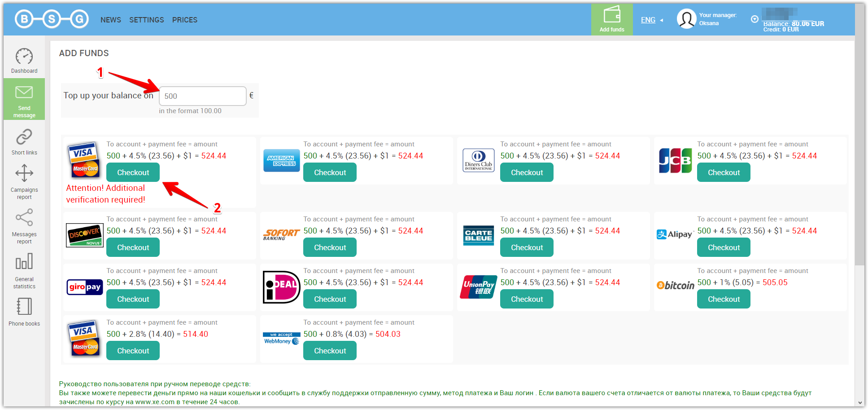
Task: Click the scrollbar down arrow
Action: [860, 403]
